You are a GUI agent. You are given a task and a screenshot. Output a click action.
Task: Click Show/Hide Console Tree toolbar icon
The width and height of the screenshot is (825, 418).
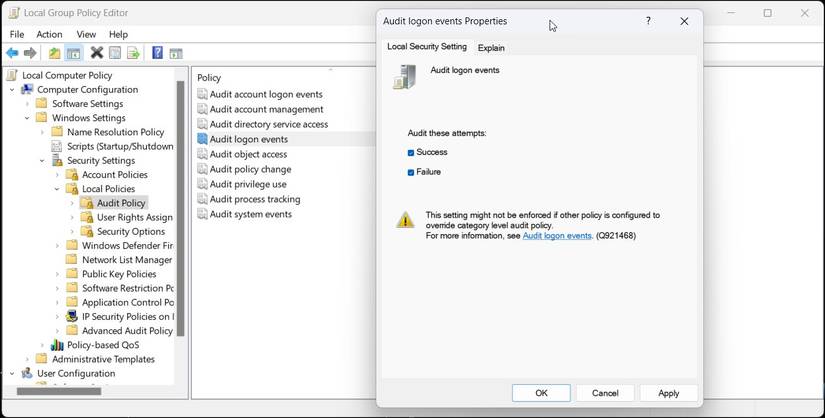point(73,53)
